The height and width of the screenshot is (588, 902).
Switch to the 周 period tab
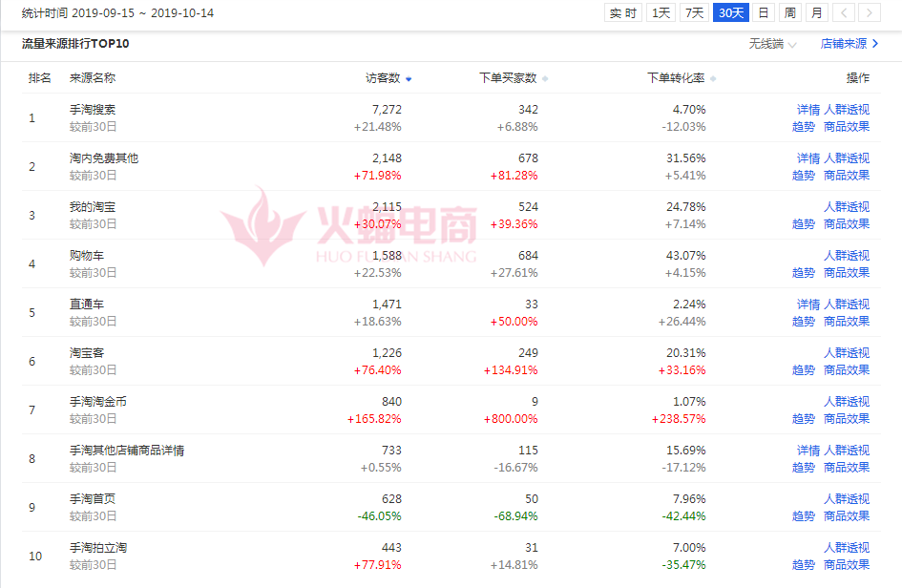(789, 12)
